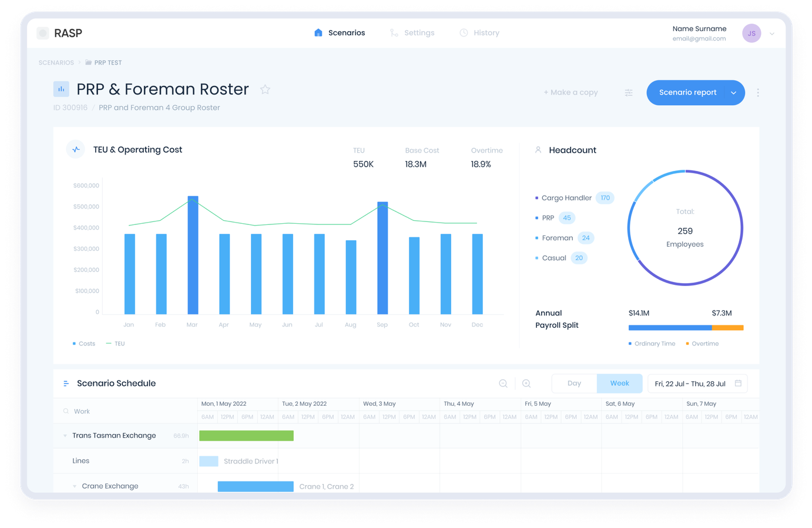Zoom in the schedule timeline
The image size is (812, 528).
click(526, 384)
